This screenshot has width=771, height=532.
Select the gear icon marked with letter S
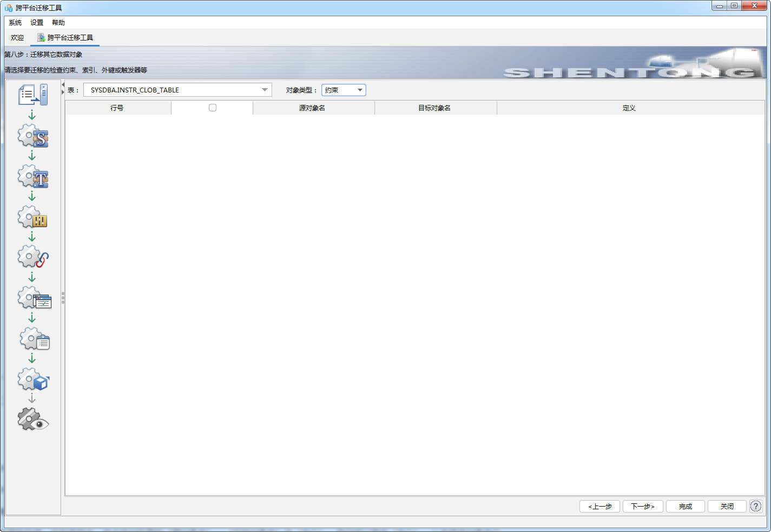tap(33, 136)
